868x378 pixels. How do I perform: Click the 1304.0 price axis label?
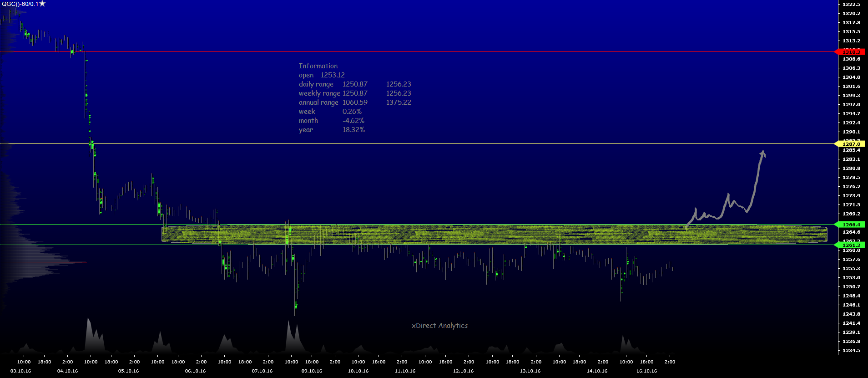pyautogui.click(x=851, y=77)
